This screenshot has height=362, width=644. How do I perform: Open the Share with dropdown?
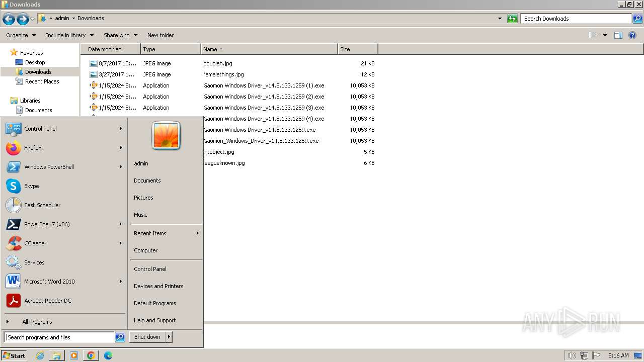[x=120, y=35]
